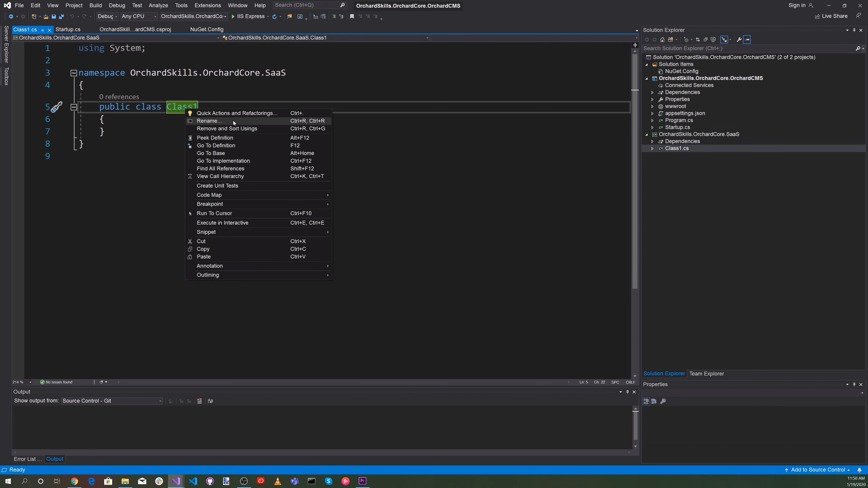Screen dimensions: 868x488
Task: Switch to the Team Explorer tab
Action: [x=706, y=374]
